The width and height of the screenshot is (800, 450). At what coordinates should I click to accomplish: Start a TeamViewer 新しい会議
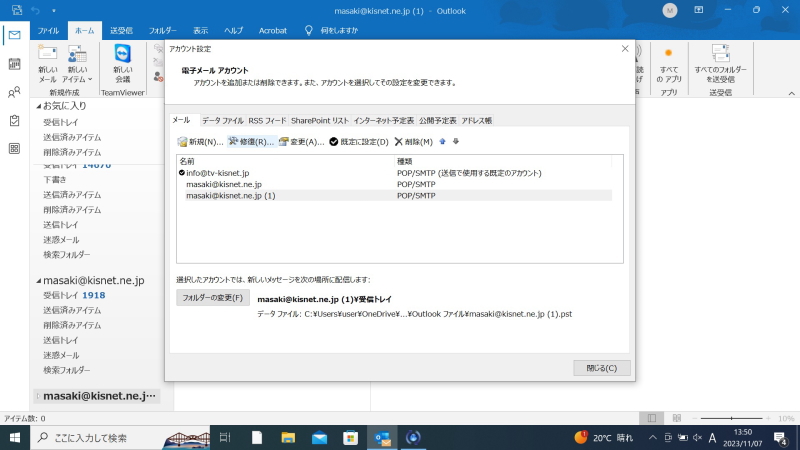(122, 64)
